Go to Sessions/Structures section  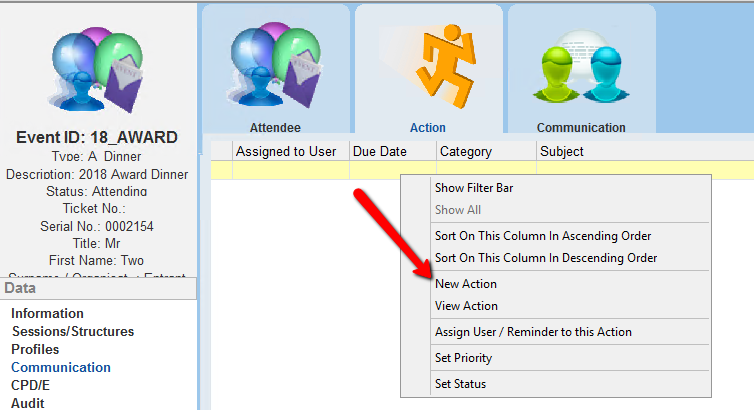(72, 332)
